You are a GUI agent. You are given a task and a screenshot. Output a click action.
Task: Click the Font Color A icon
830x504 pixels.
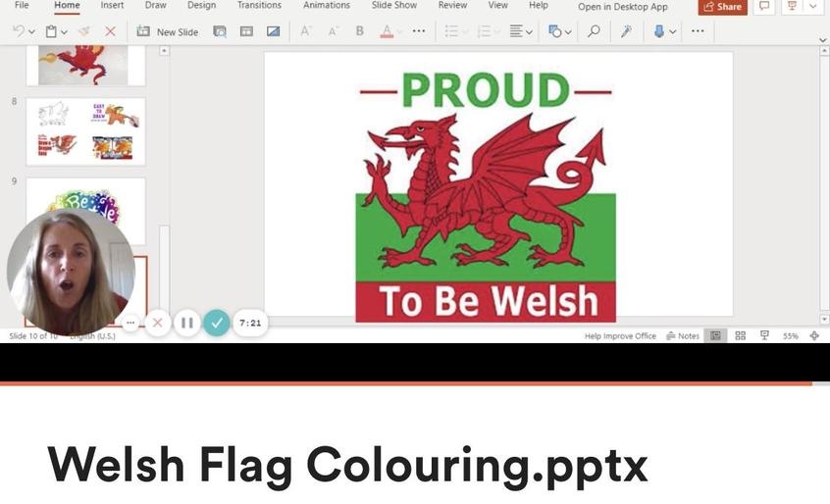[x=387, y=31]
